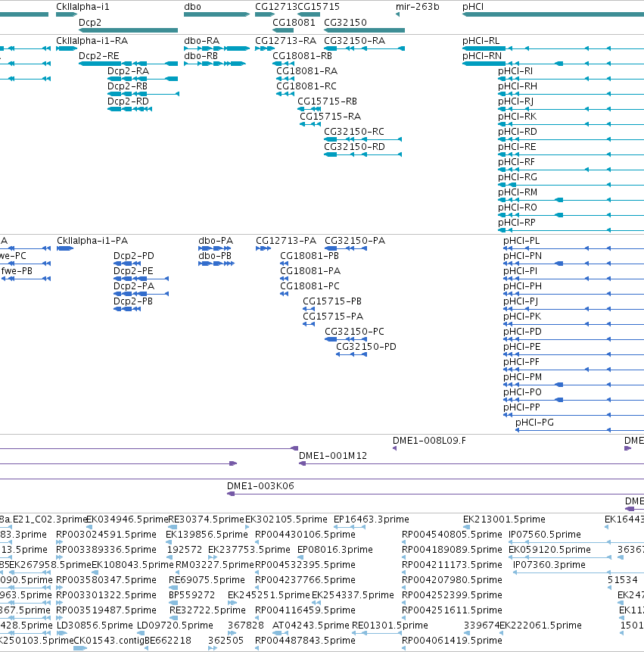Select EST AT04243.5prime
Viewport: 644px width, 652px height.
pyautogui.click(x=311, y=625)
